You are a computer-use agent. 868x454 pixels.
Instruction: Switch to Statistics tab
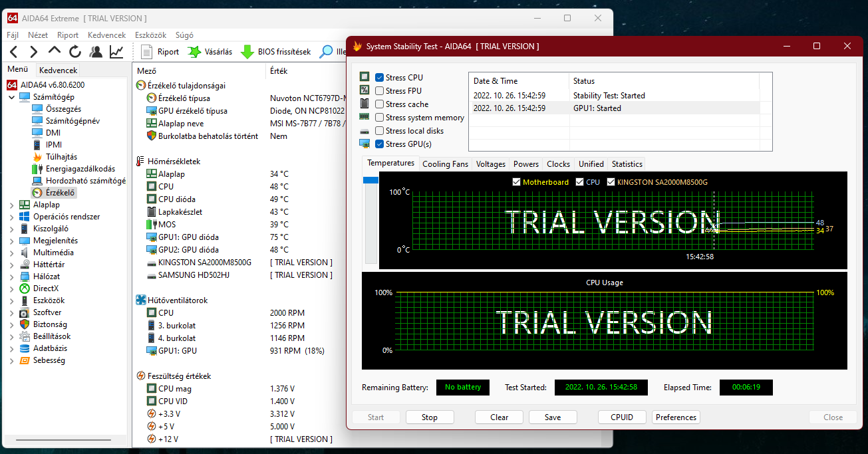(627, 164)
